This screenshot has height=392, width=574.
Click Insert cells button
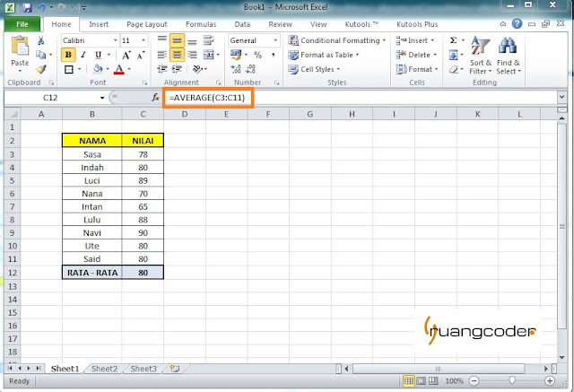click(415, 40)
